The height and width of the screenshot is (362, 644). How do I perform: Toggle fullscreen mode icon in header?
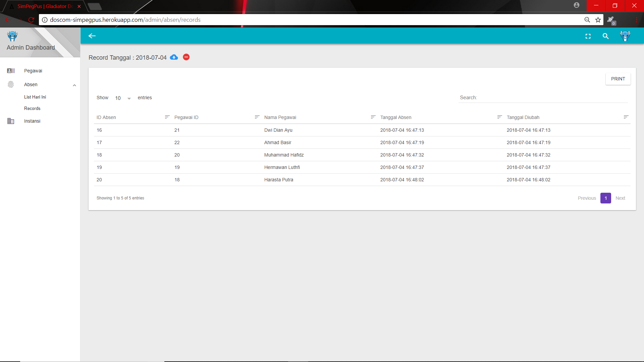(588, 36)
